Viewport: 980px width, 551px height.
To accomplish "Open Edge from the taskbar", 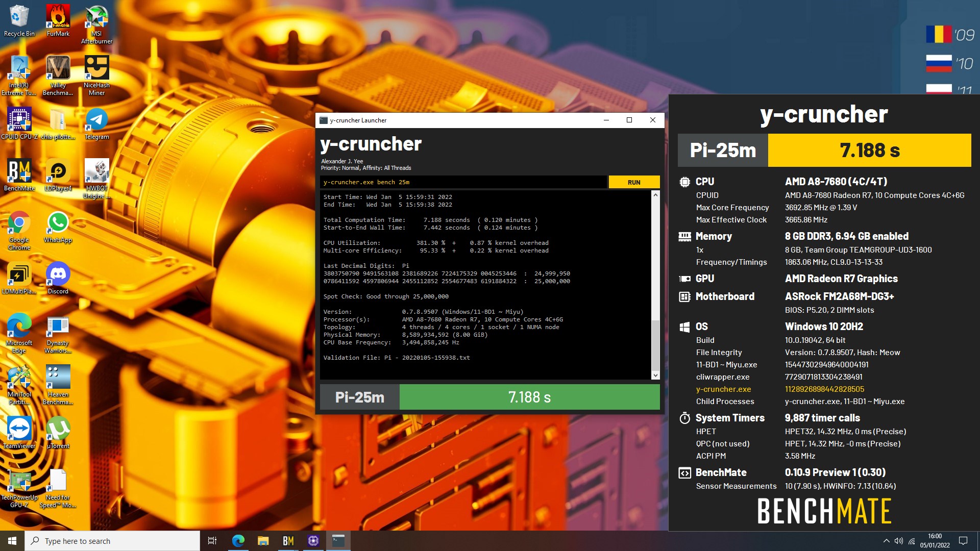I will [x=238, y=541].
